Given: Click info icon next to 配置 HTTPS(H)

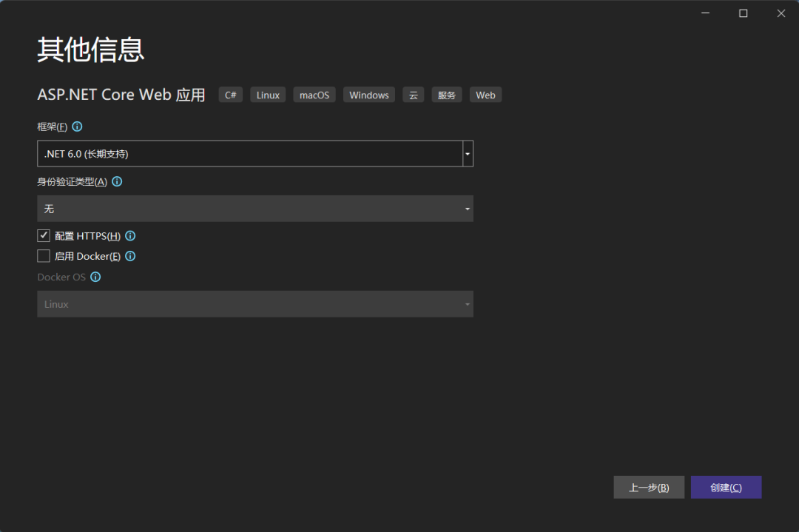Looking at the screenshot, I should [130, 236].
